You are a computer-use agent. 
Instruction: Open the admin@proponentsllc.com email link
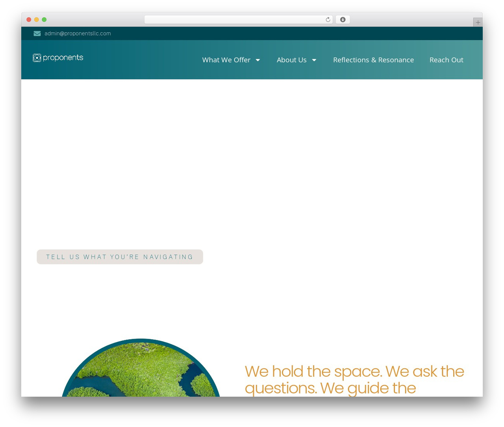click(78, 33)
